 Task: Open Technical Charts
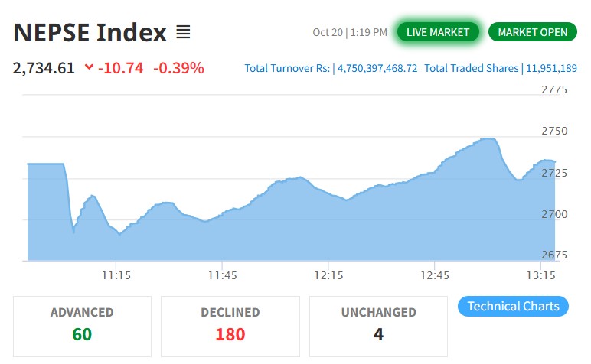coord(513,307)
